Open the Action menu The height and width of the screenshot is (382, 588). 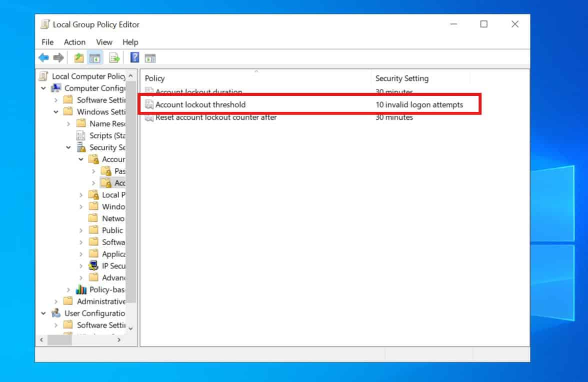[x=74, y=42]
